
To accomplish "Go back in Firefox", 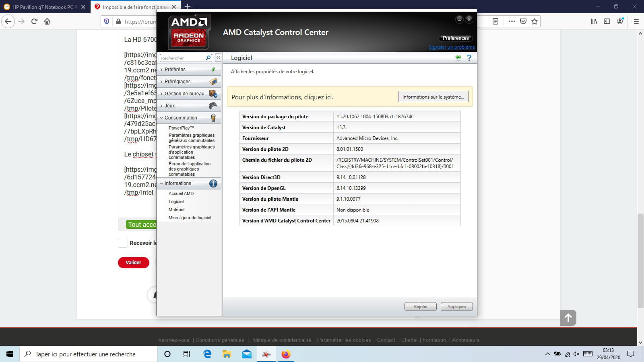I will pos(8,21).
